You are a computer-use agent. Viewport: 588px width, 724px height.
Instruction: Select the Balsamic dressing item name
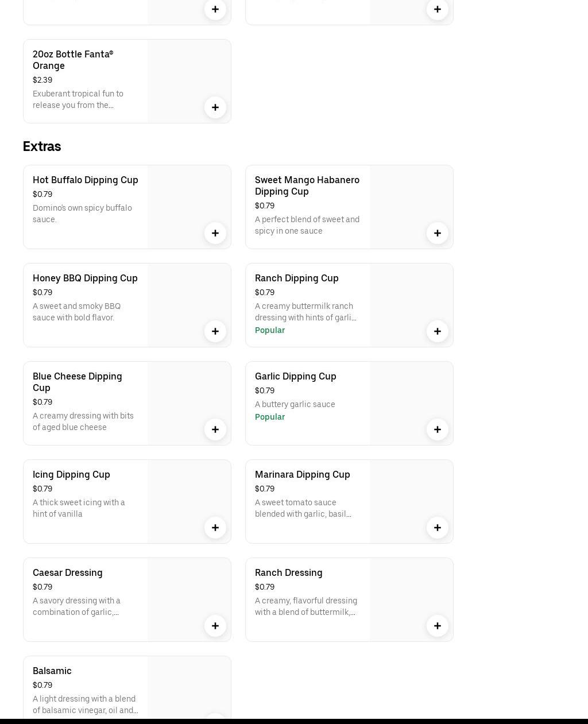point(52,671)
